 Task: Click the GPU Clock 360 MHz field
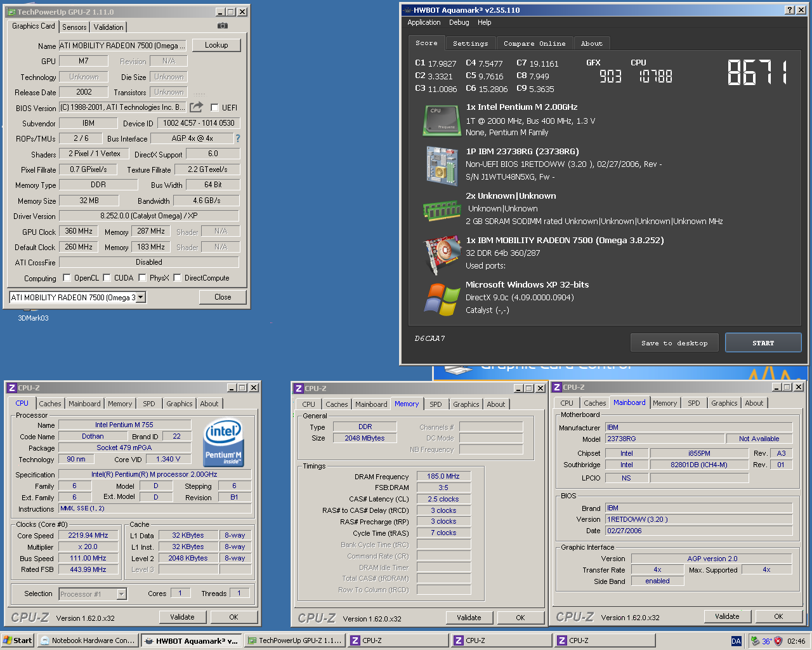point(79,231)
